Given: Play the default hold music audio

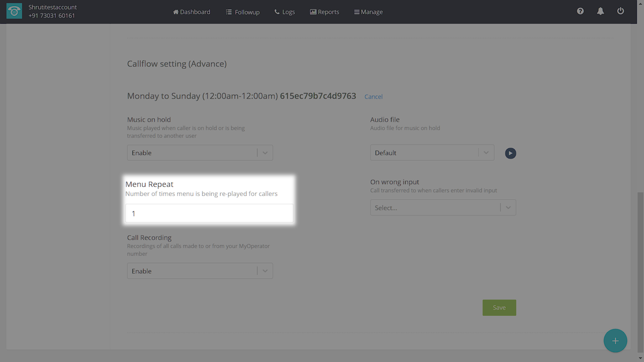Looking at the screenshot, I should point(510,153).
